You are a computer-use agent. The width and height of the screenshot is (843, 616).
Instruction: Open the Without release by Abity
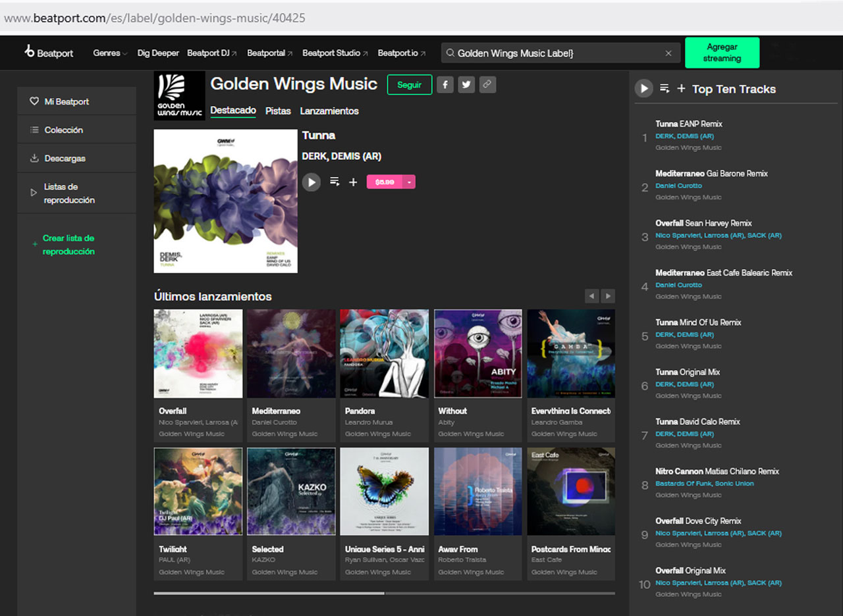[478, 353]
